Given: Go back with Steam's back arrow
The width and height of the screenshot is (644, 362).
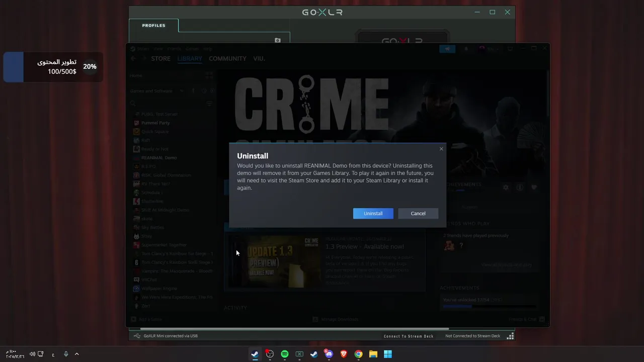Looking at the screenshot, I should [133, 58].
